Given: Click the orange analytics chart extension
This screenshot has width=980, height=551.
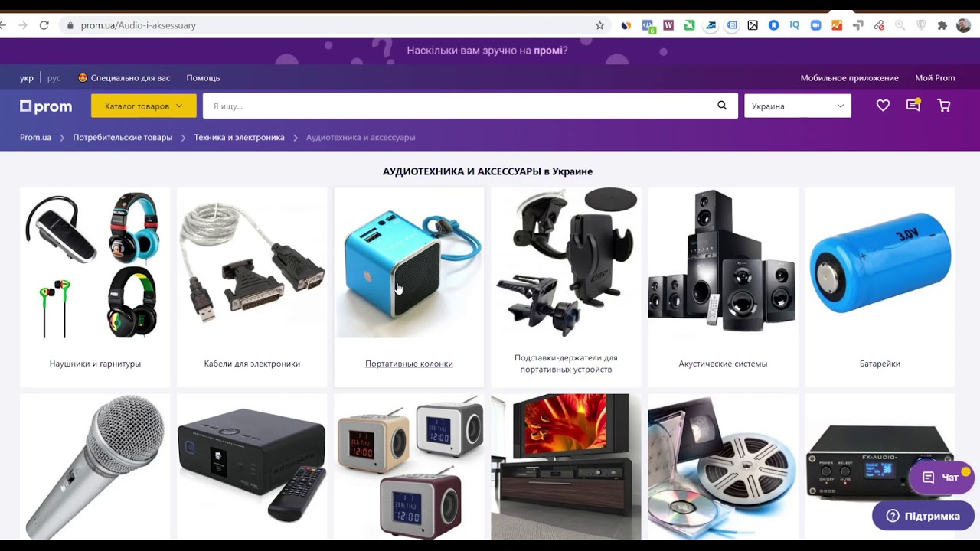Looking at the screenshot, I should (837, 25).
